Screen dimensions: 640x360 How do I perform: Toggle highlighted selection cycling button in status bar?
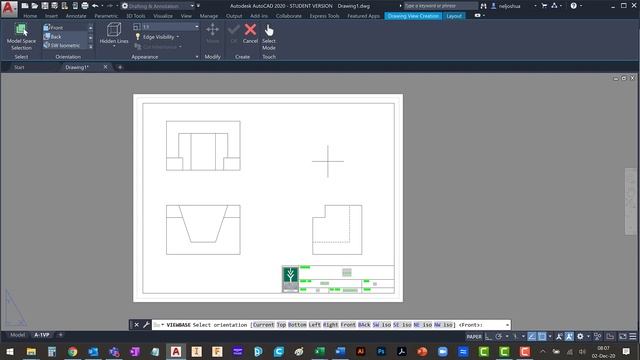click(x=542, y=336)
